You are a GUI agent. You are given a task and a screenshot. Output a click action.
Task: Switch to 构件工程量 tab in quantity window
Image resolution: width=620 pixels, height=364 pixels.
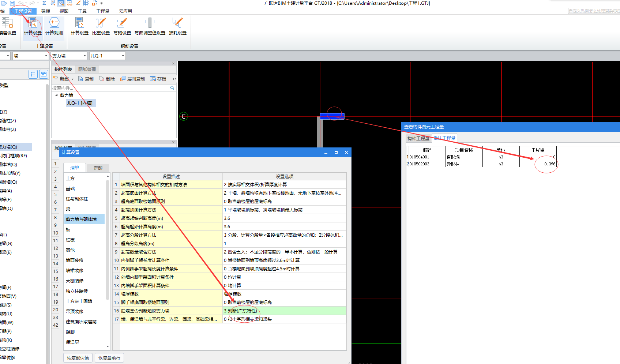418,138
